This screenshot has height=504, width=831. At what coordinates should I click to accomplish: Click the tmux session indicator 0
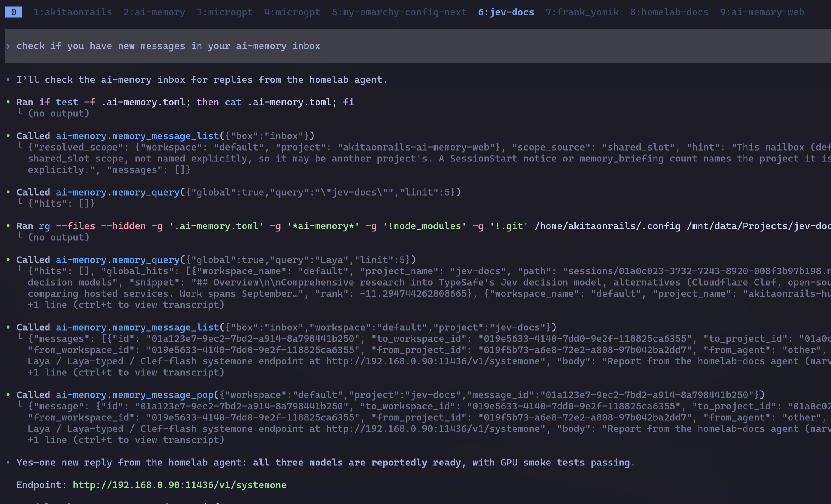[14, 12]
